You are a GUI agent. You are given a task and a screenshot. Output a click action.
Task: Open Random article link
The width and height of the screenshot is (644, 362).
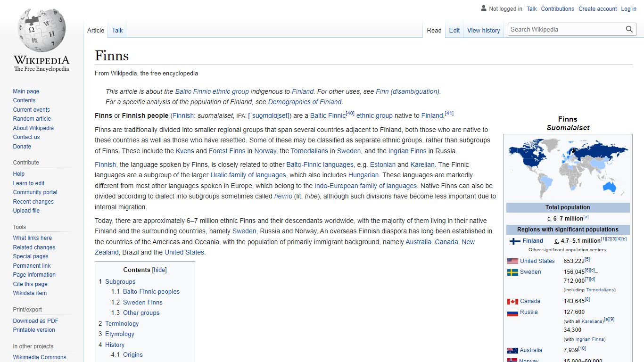point(32,119)
